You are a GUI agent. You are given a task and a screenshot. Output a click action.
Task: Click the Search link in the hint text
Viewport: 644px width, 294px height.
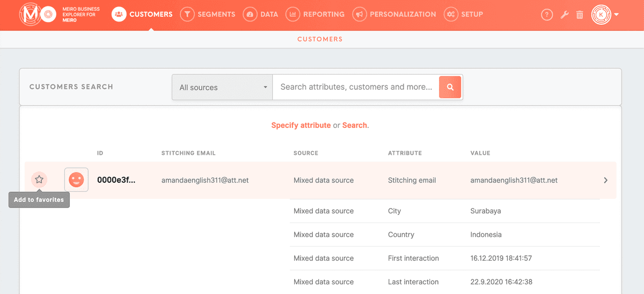[355, 125]
